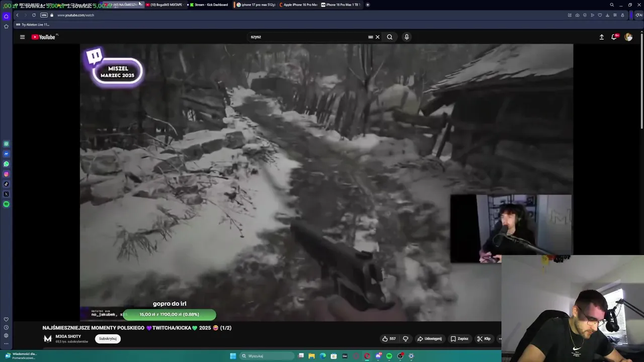Screen dimensions: 644x362
Task: Click the toolbar snapshot camera icon
Action: [577, 15]
